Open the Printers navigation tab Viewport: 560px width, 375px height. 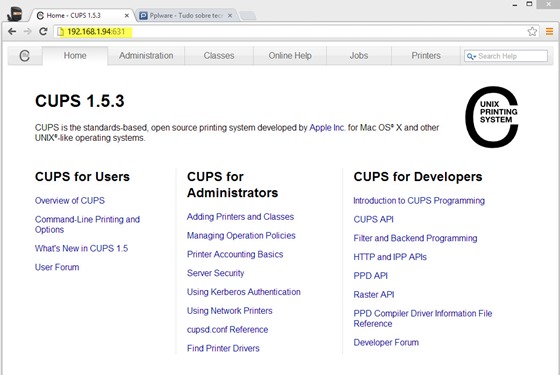pyautogui.click(x=426, y=56)
